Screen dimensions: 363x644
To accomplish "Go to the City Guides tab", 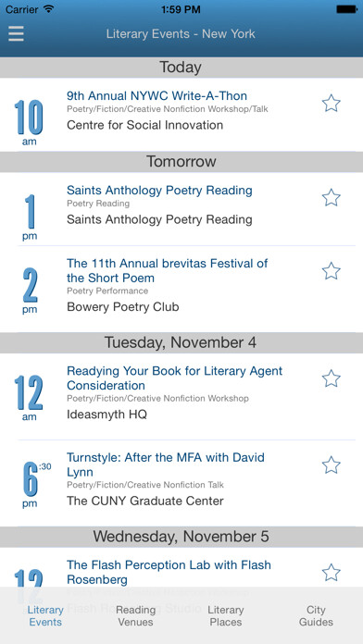I will click(316, 615).
